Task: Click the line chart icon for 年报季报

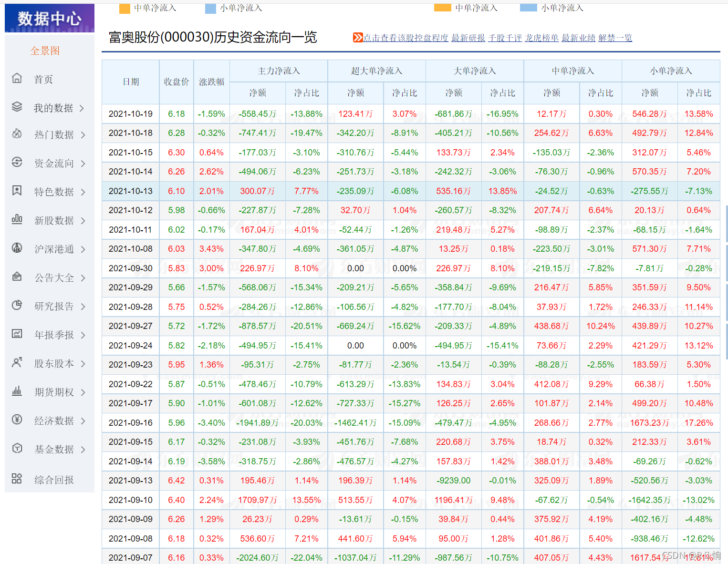Action: (x=17, y=334)
